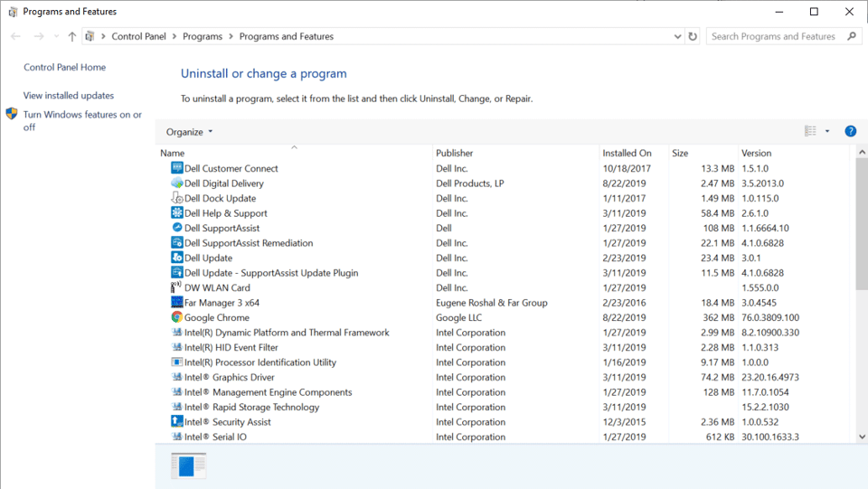Click version 76.0.3809.100 cell

[770, 317]
